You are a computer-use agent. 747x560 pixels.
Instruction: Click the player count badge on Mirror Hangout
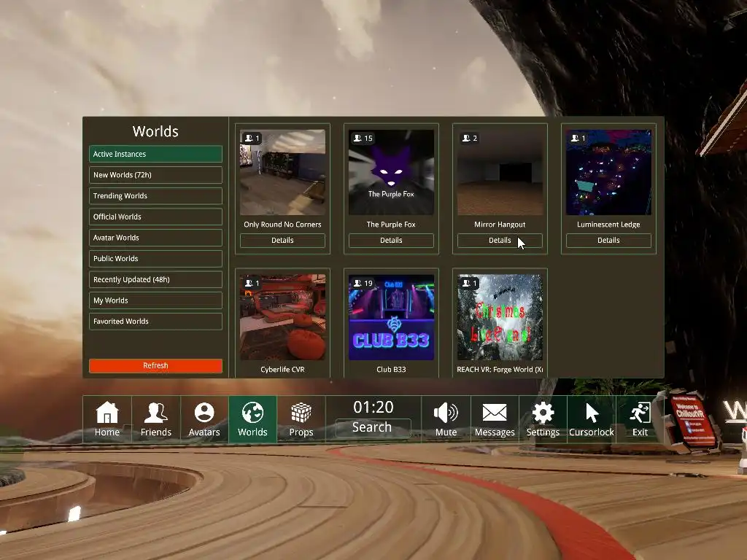[x=470, y=138]
